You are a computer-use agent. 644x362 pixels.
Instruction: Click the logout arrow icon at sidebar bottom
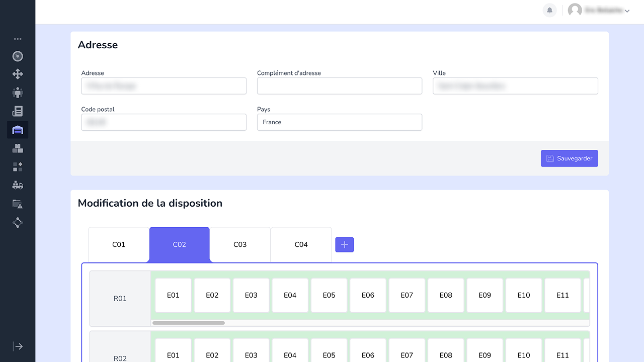pos(18,346)
